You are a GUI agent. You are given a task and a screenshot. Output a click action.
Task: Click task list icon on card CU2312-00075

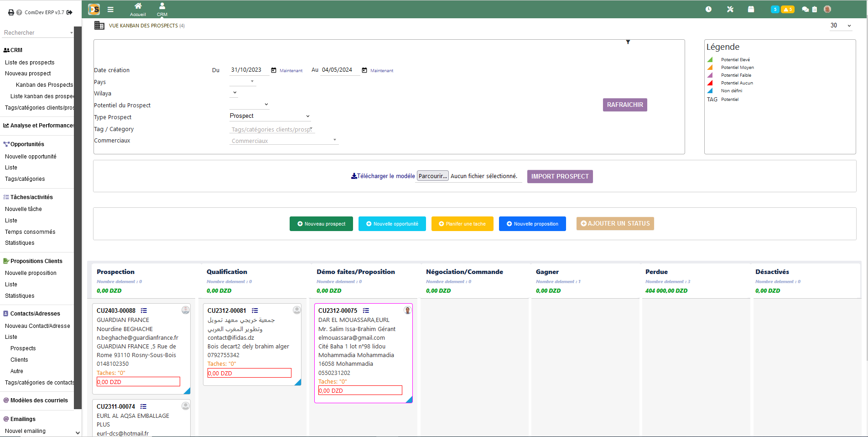(366, 311)
